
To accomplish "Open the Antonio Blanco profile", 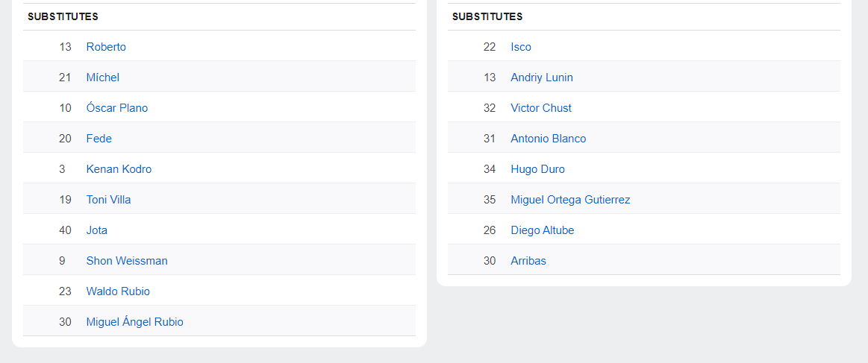I will point(549,139).
